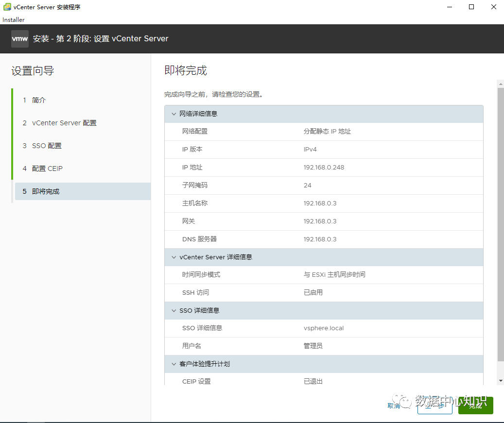Image resolution: width=504 pixels, height=423 pixels.
Task: Click the 设置向导 sidebar heading
Action: (x=33, y=70)
